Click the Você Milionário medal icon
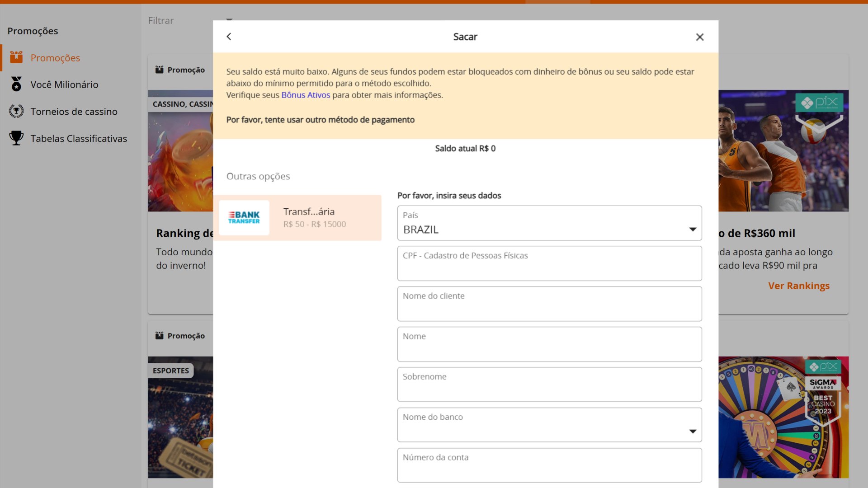 coord(16,84)
